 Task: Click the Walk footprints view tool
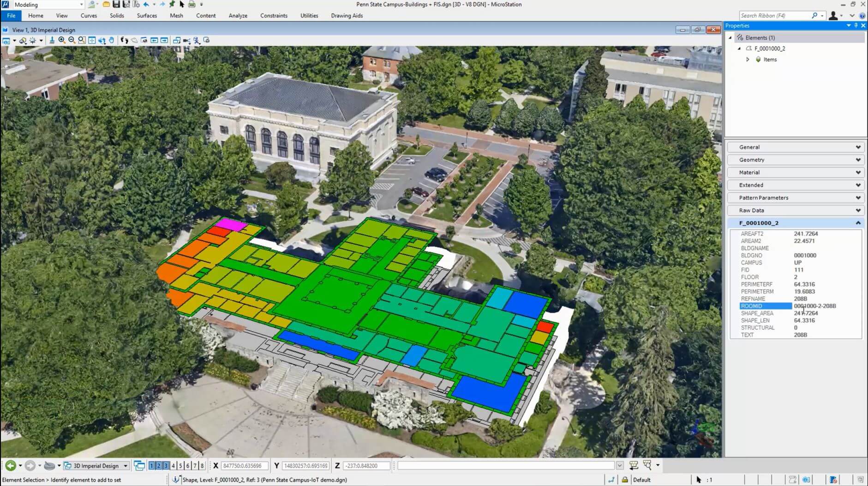pyautogui.click(x=124, y=41)
